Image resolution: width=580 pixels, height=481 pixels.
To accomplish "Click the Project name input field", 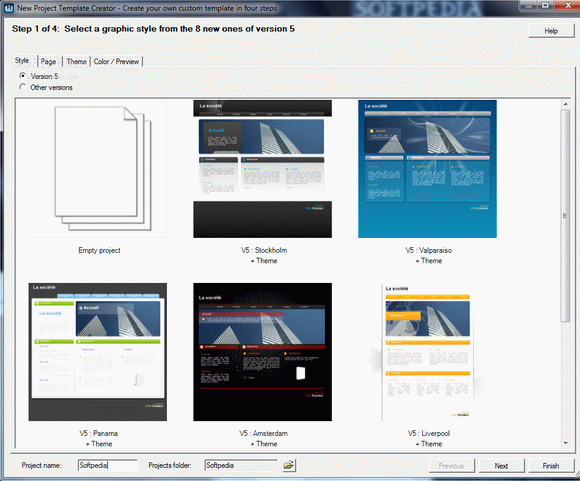I will point(107,465).
